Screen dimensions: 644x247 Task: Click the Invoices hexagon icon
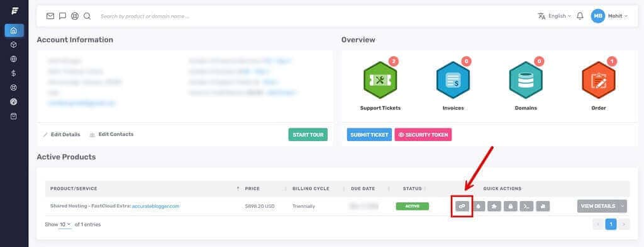coord(453,80)
